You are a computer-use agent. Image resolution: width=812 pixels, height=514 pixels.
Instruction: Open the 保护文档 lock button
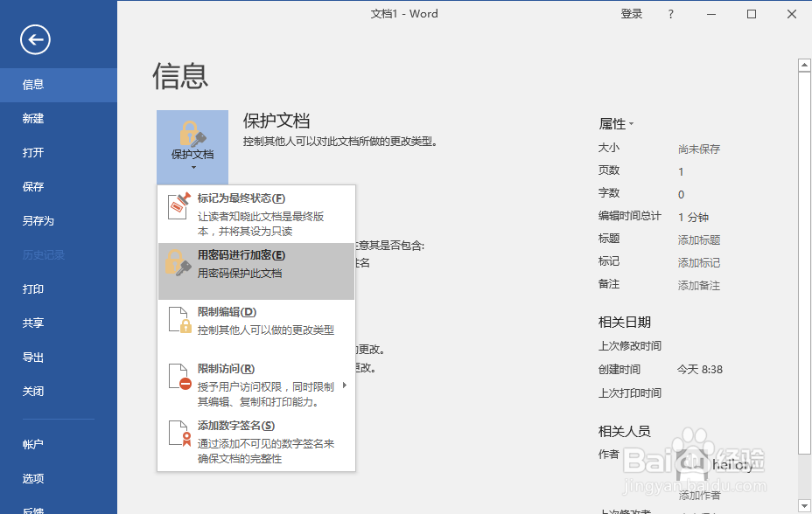pos(192,147)
